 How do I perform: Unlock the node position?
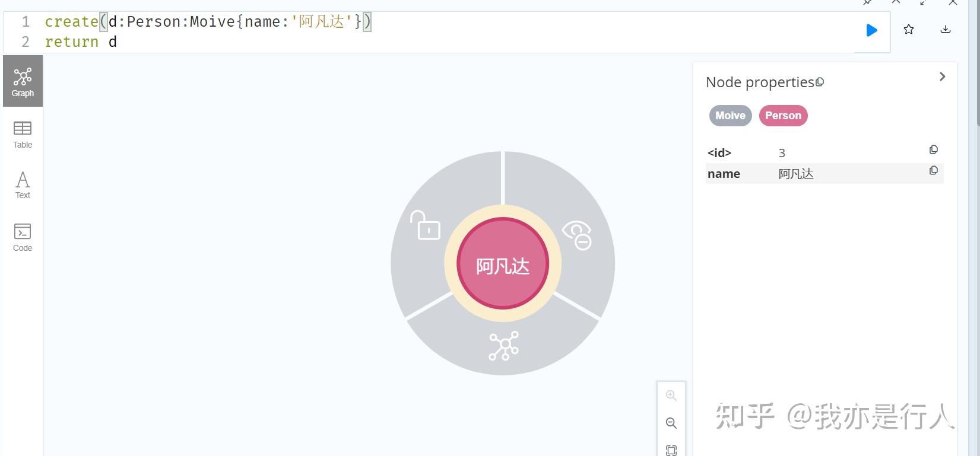425,226
